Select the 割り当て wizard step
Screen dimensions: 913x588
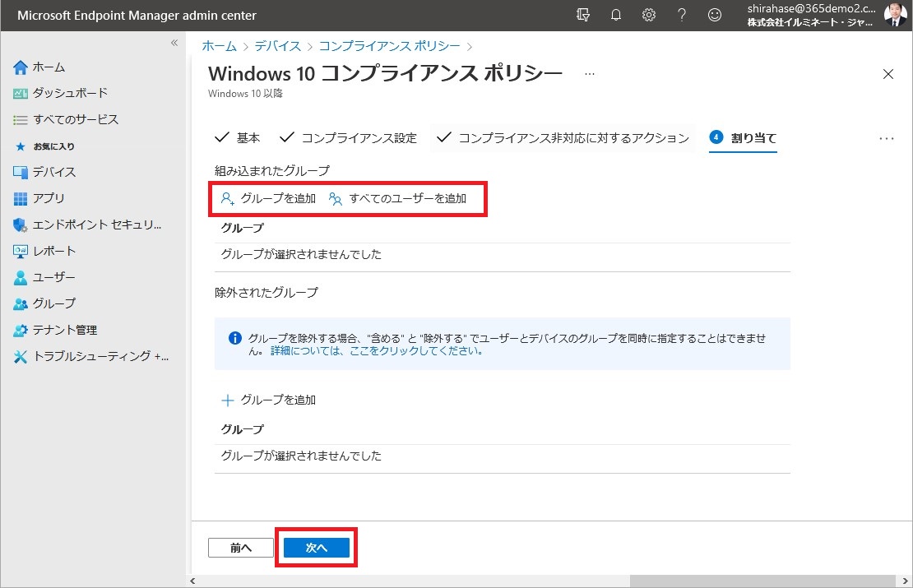743,138
